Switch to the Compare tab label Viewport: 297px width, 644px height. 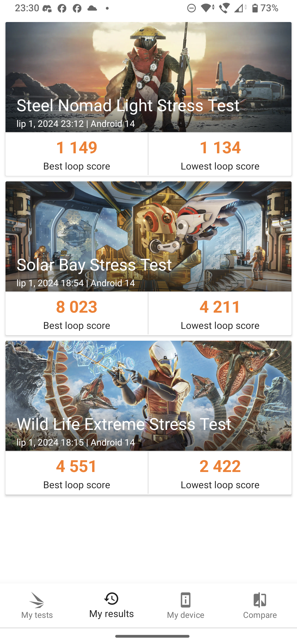pos(260,615)
